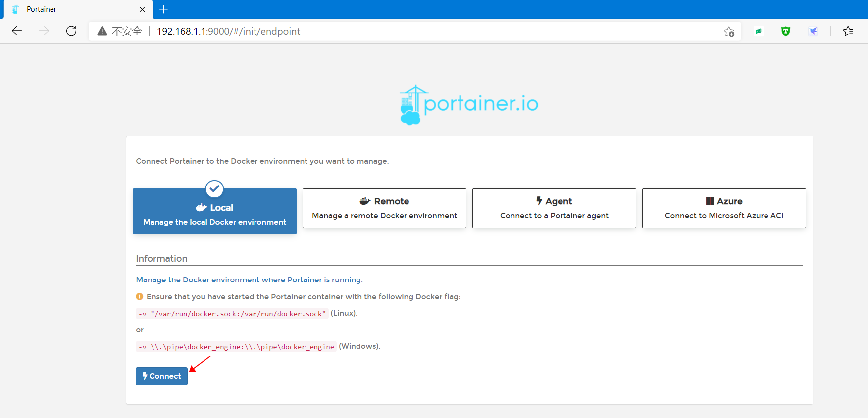Open the favorites list icon

click(x=848, y=31)
